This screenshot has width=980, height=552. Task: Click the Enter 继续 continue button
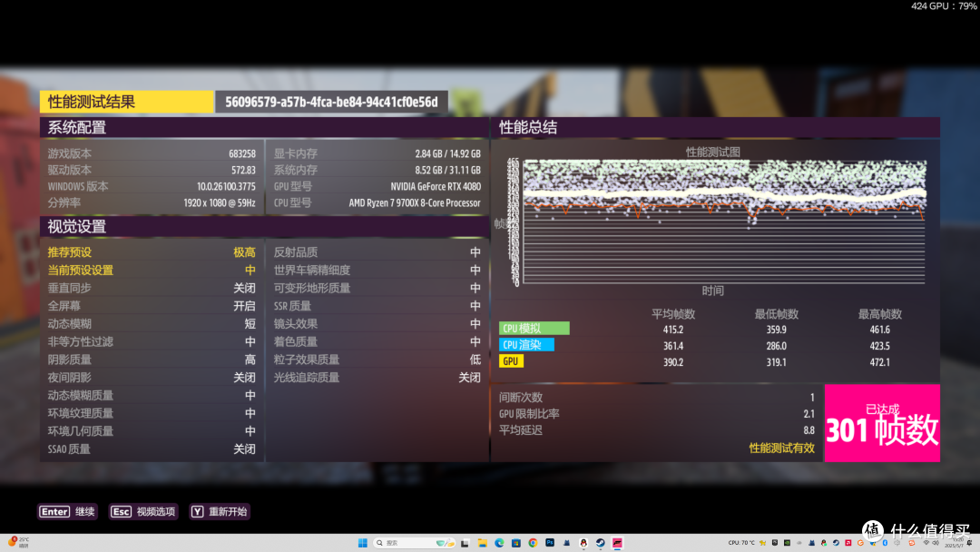pyautogui.click(x=67, y=511)
